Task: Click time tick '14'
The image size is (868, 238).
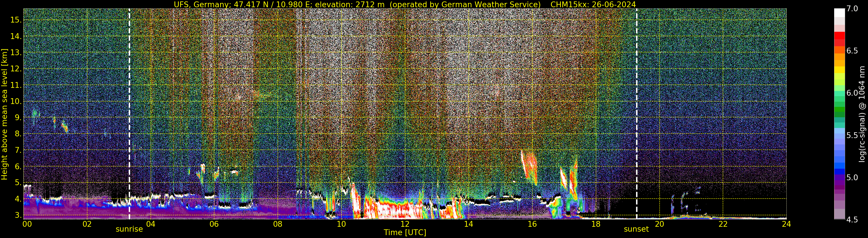Action: [x=468, y=224]
